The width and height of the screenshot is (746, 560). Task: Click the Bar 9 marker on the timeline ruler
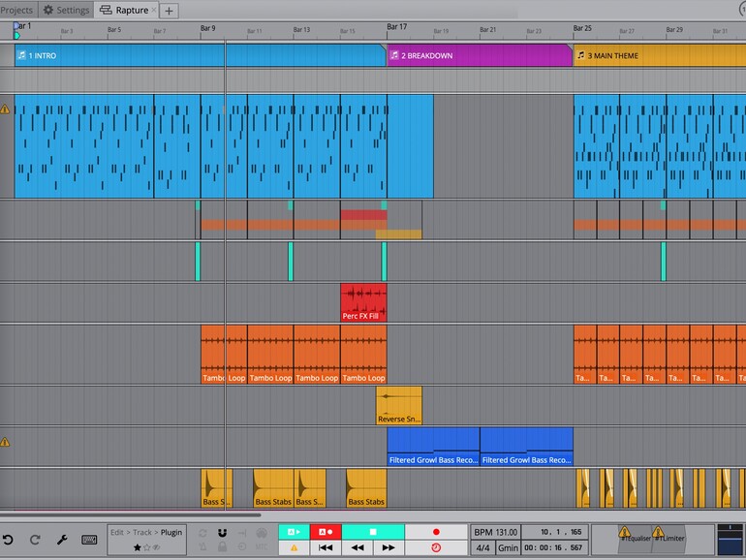pos(208,28)
